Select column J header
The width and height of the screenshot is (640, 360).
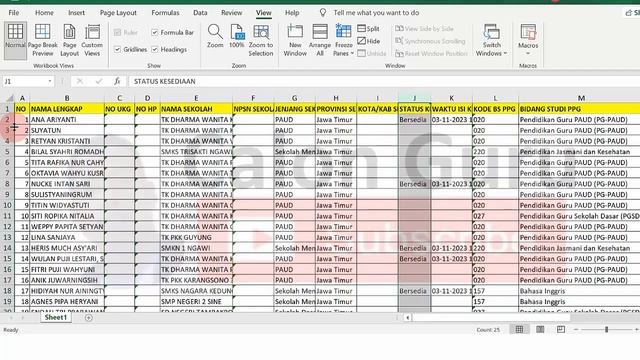point(414,98)
